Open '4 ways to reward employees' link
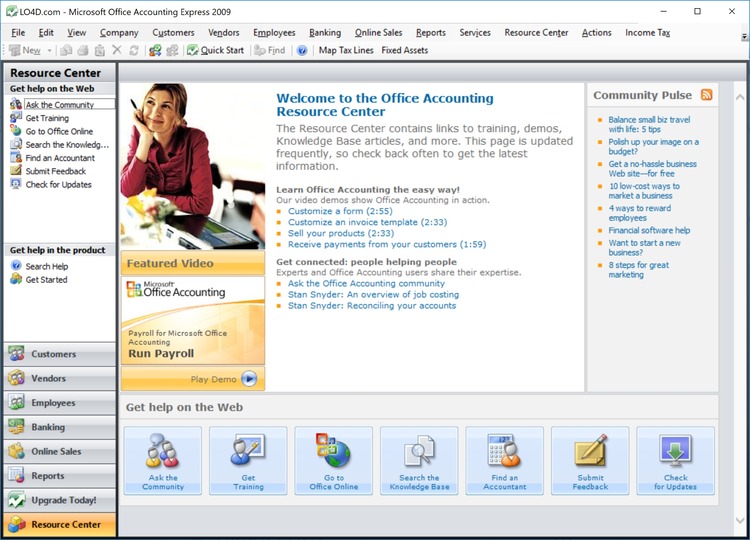 coord(640,213)
